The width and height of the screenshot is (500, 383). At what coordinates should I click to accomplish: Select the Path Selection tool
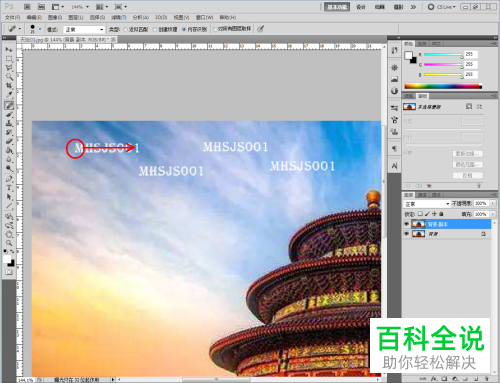[x=9, y=197]
